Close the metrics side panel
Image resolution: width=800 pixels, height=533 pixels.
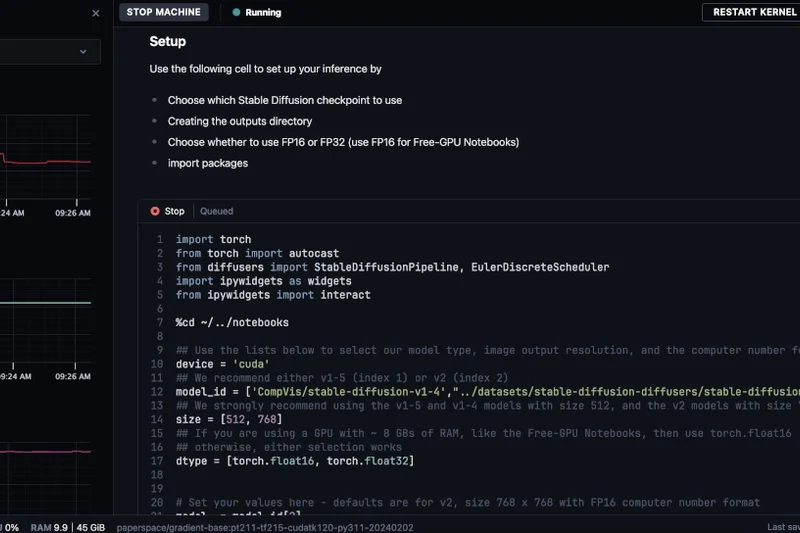click(x=95, y=13)
